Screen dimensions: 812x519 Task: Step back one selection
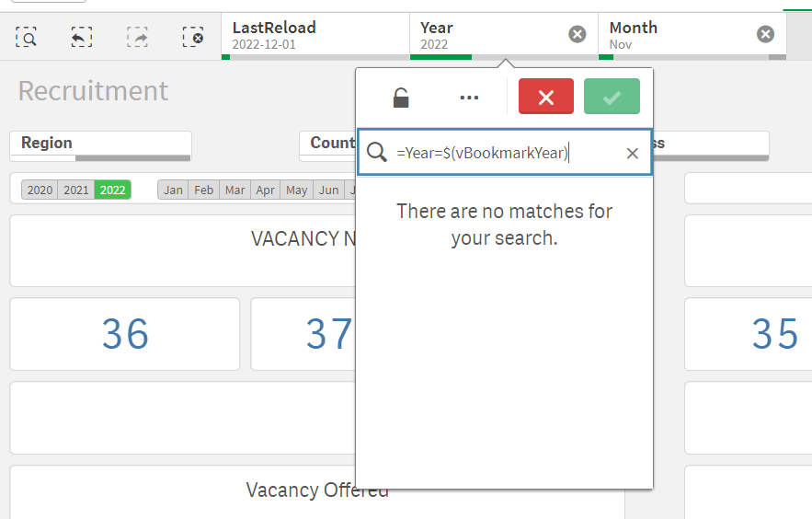(82, 37)
